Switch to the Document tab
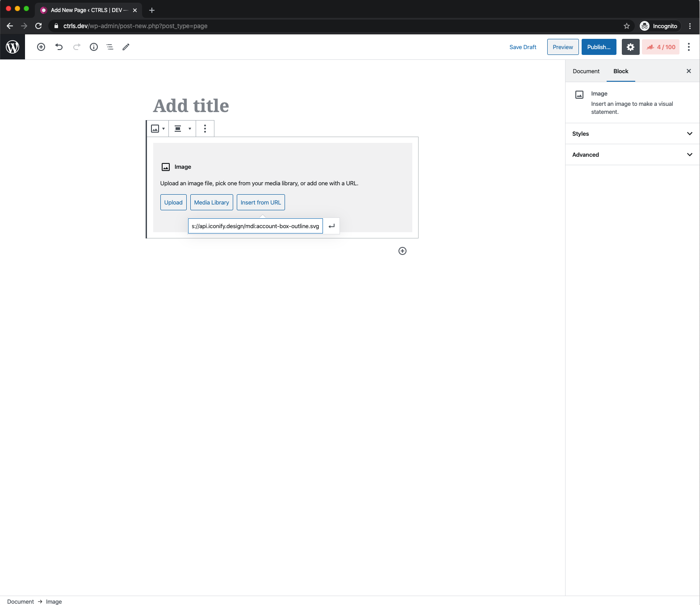 click(586, 71)
